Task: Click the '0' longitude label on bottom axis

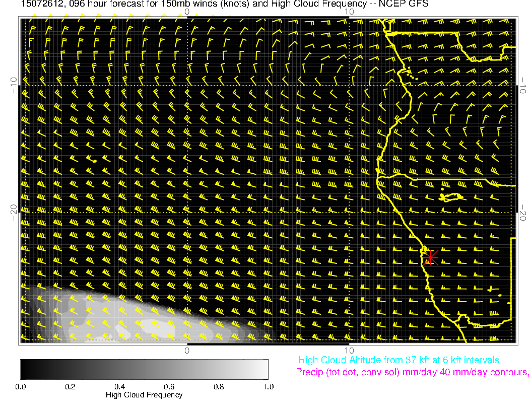Action: [187, 350]
